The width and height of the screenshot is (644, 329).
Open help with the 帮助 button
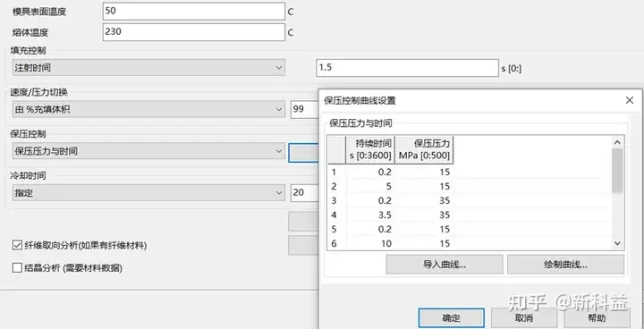click(x=597, y=318)
